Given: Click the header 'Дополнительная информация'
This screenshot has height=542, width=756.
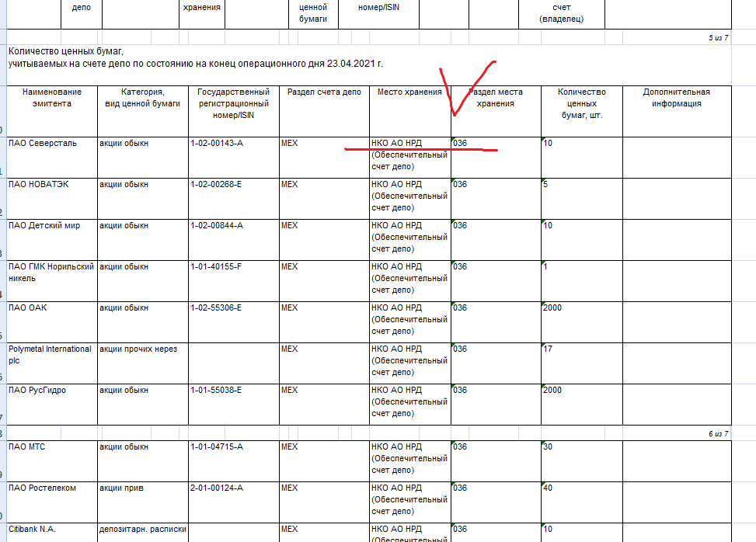Looking at the screenshot, I should [677, 111].
